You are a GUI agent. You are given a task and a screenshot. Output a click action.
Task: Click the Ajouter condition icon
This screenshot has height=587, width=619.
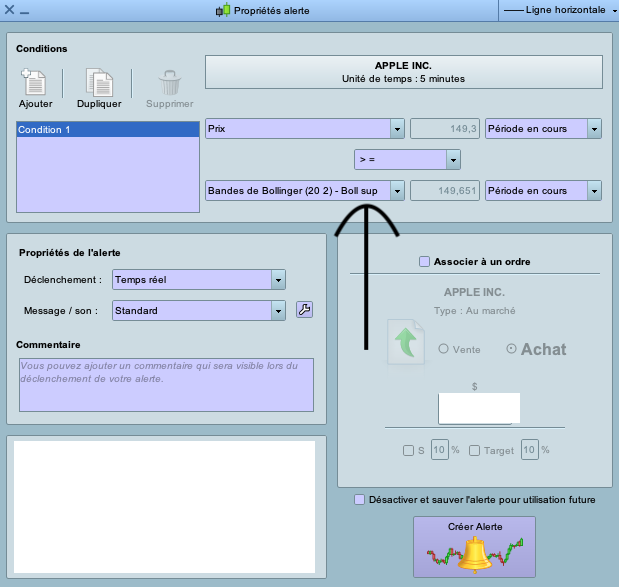coord(34,82)
